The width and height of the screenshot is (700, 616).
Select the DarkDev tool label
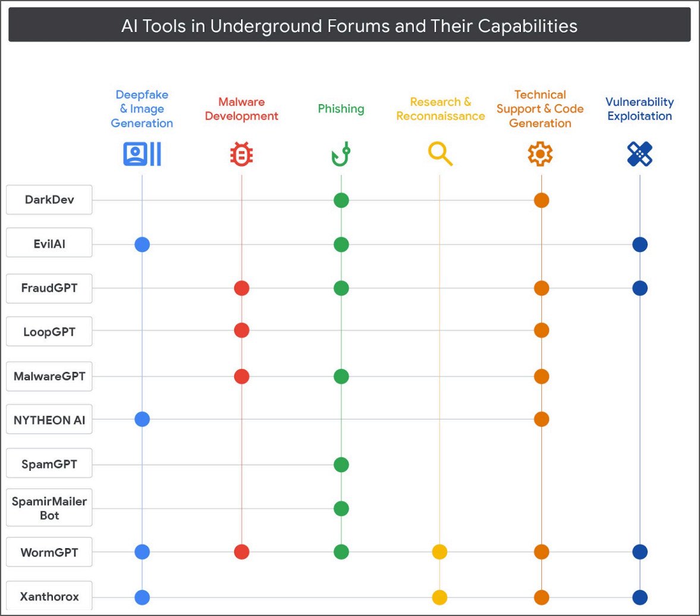point(49,199)
